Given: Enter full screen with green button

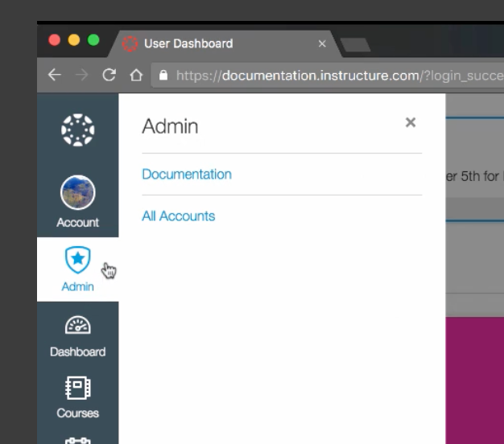Looking at the screenshot, I should coord(93,40).
